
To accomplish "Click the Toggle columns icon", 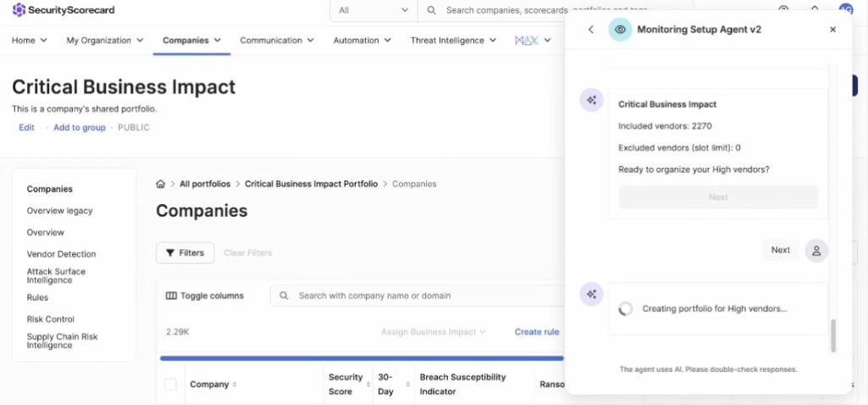I will (x=171, y=296).
